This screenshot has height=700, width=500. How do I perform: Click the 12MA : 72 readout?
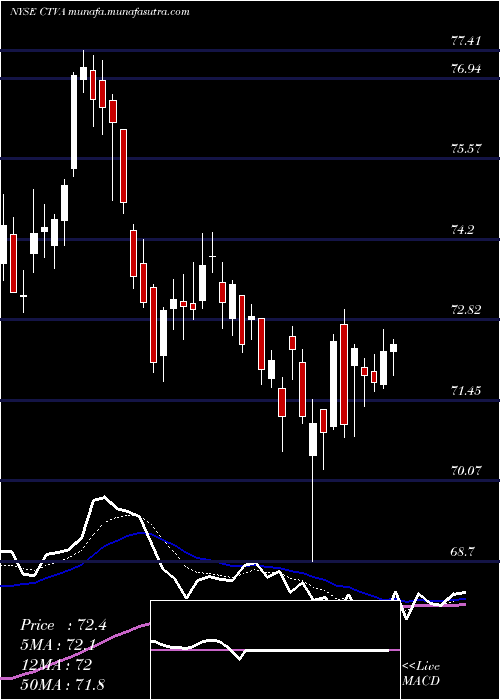tap(56, 664)
